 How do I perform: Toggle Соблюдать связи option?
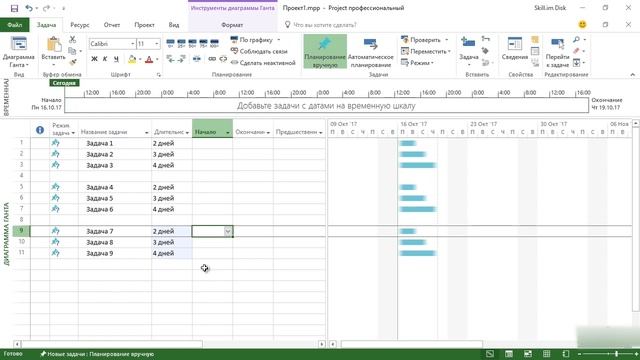click(x=259, y=51)
